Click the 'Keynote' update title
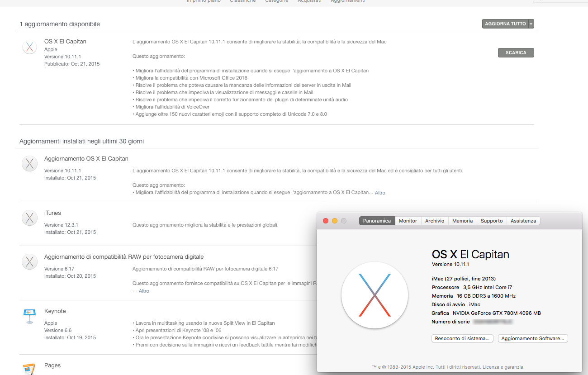 click(55, 311)
